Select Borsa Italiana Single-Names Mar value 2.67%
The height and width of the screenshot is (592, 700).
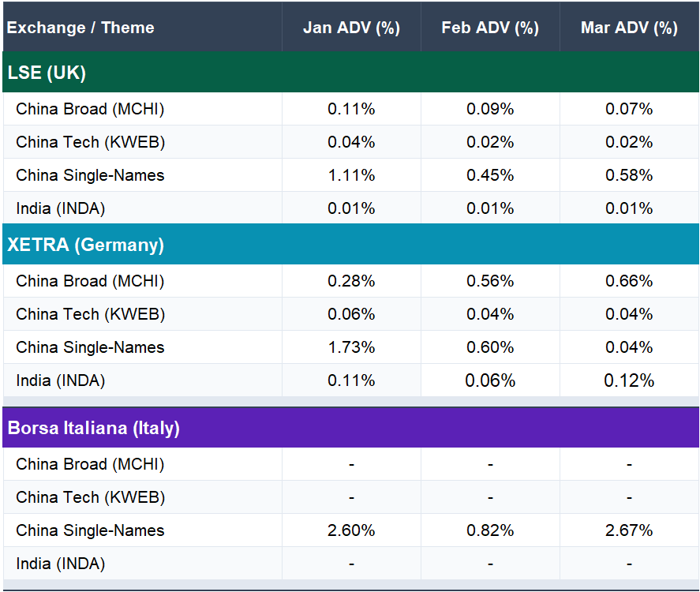tap(629, 530)
